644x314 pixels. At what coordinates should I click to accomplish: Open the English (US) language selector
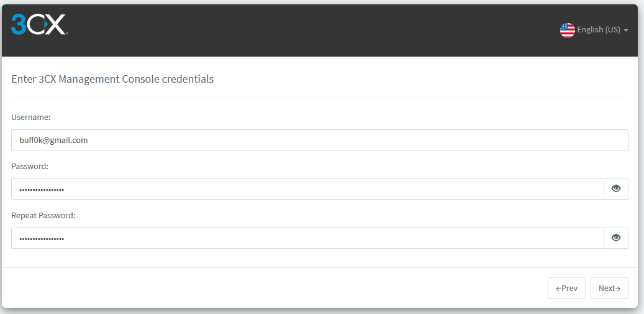tap(594, 30)
